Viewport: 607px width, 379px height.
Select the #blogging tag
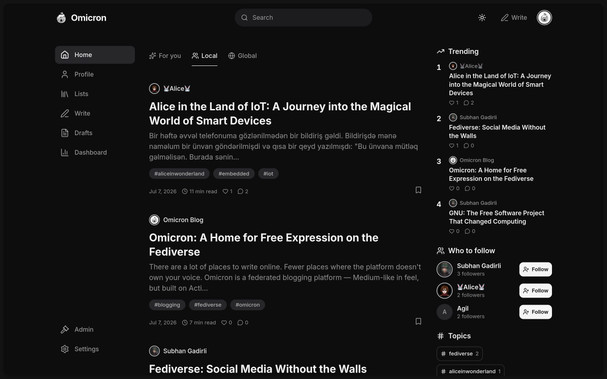167,305
